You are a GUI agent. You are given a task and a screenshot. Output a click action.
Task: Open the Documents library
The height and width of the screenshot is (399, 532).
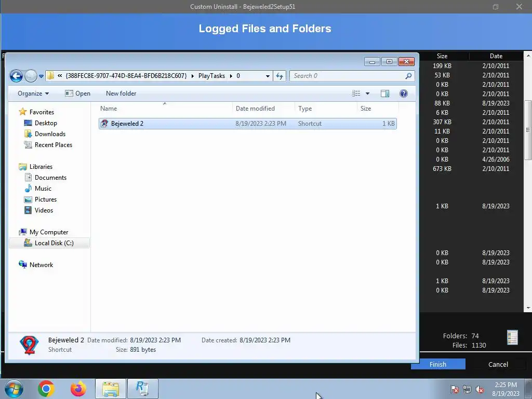coord(50,178)
